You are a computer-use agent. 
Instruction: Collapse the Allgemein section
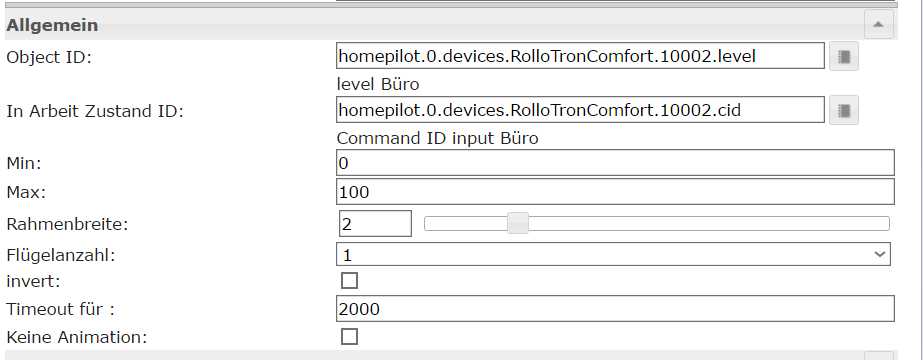tap(878, 25)
